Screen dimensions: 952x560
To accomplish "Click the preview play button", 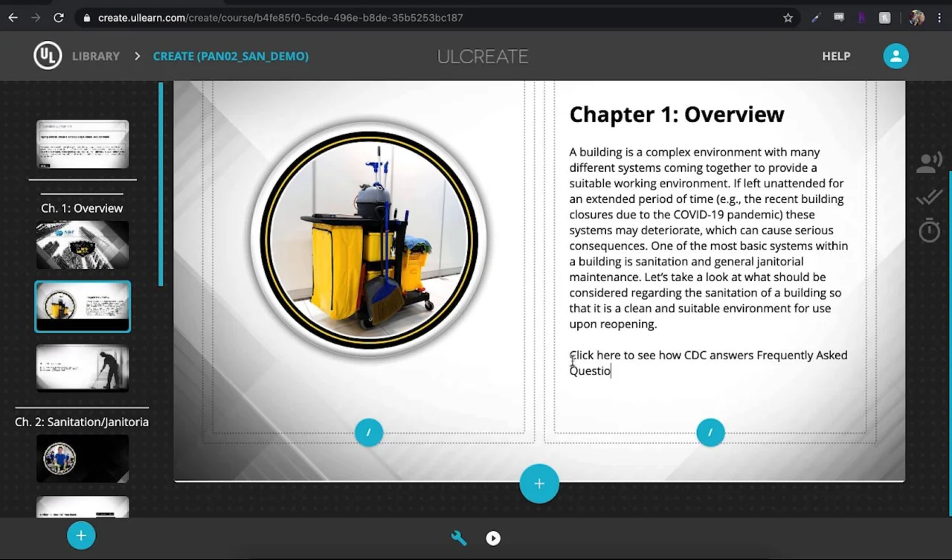I will click(x=493, y=538).
